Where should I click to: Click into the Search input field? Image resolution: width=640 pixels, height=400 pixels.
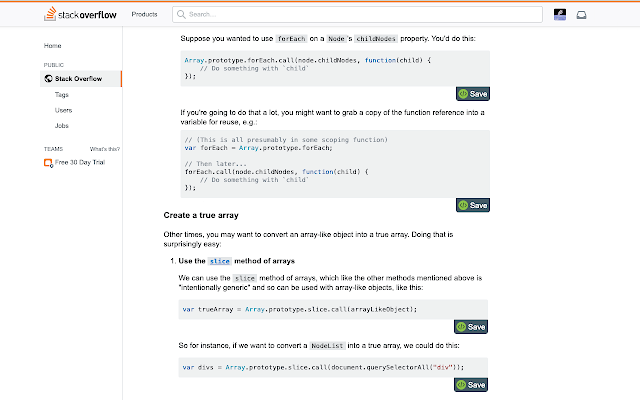357,14
